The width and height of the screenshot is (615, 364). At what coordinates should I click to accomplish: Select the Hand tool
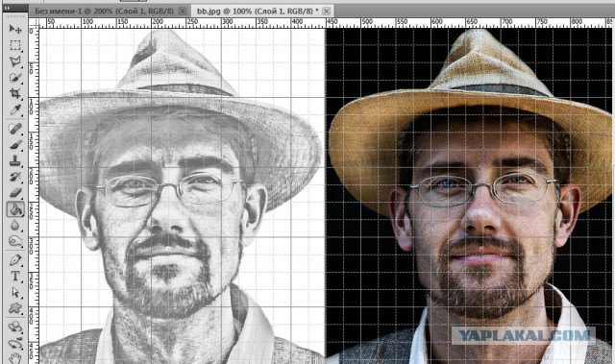tap(15, 358)
